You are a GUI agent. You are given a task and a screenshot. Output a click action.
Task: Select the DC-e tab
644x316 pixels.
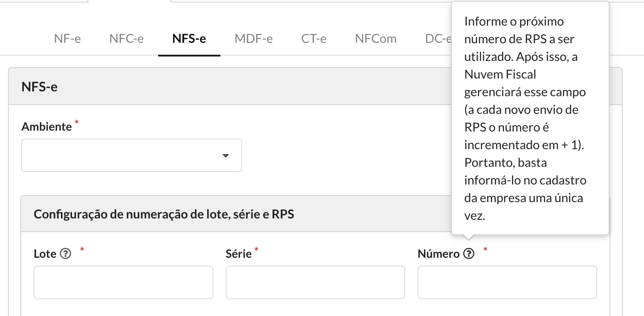click(438, 38)
